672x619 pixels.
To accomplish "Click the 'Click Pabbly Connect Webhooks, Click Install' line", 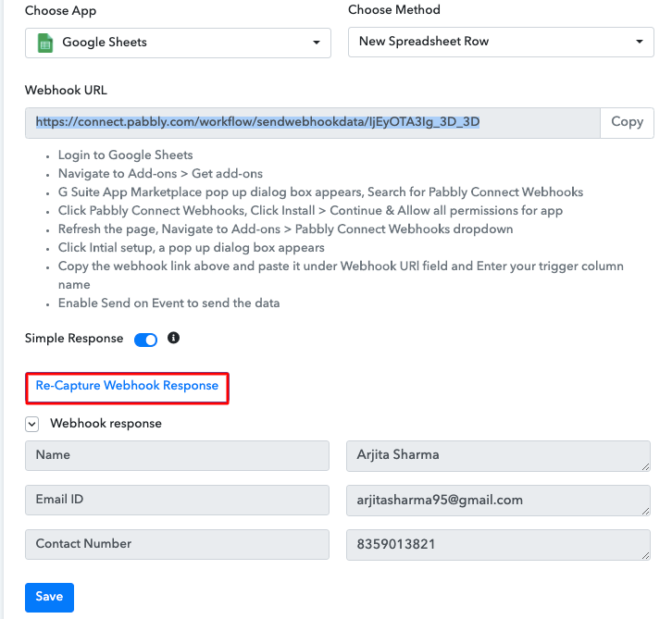I will click(310, 211).
